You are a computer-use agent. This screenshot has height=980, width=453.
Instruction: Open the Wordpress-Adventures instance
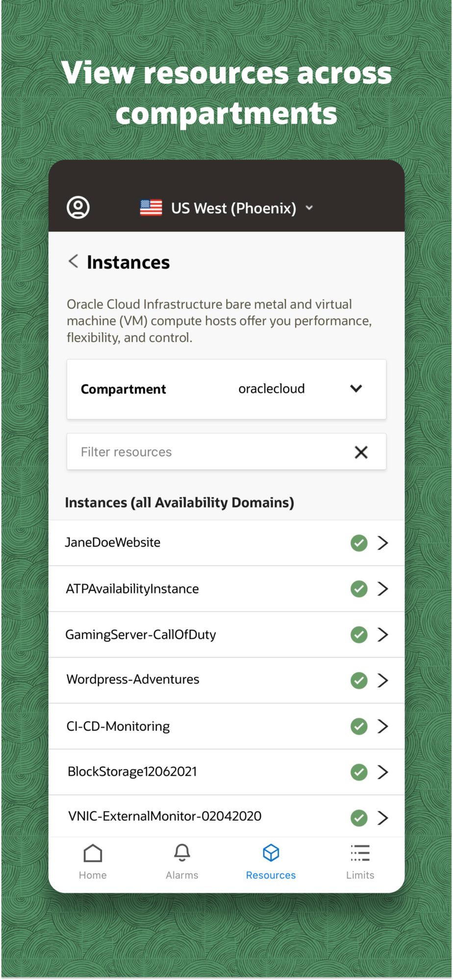coord(226,680)
